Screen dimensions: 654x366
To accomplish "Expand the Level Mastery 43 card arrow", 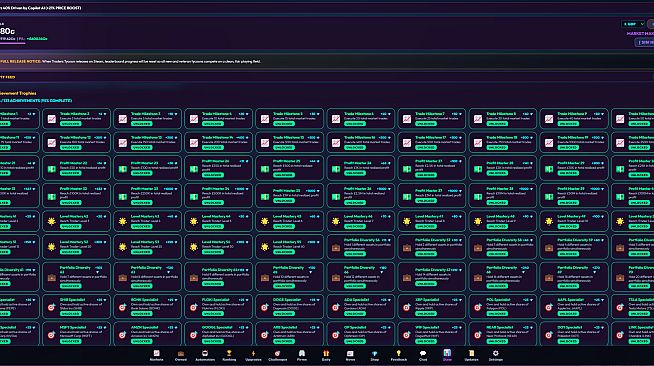I will click(x=176, y=217).
